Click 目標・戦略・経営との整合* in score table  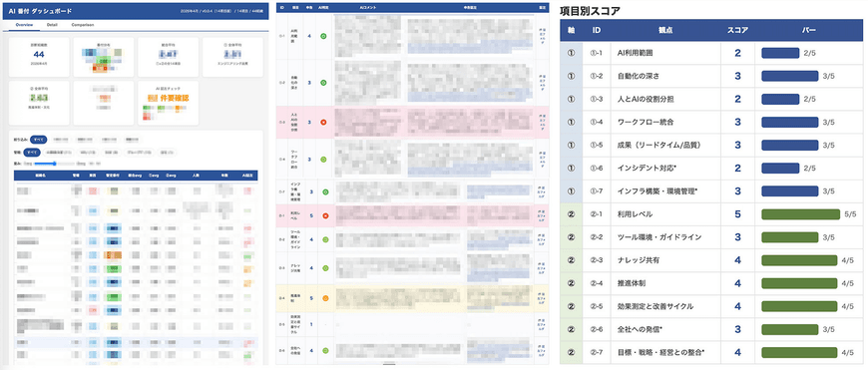[x=660, y=352]
